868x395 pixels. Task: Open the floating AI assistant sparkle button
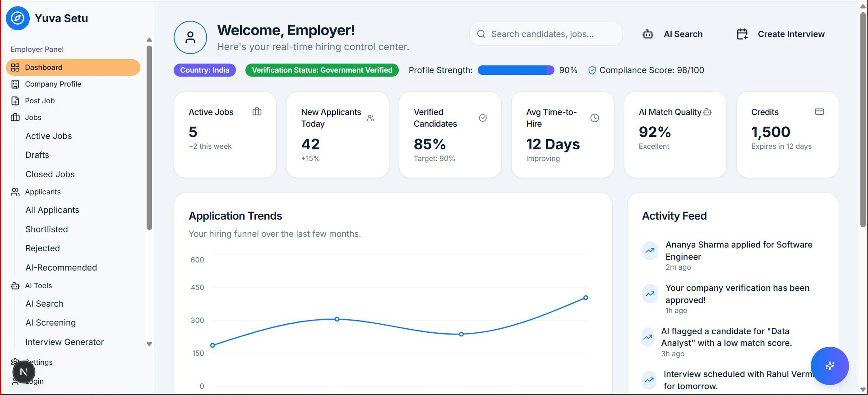click(x=829, y=366)
